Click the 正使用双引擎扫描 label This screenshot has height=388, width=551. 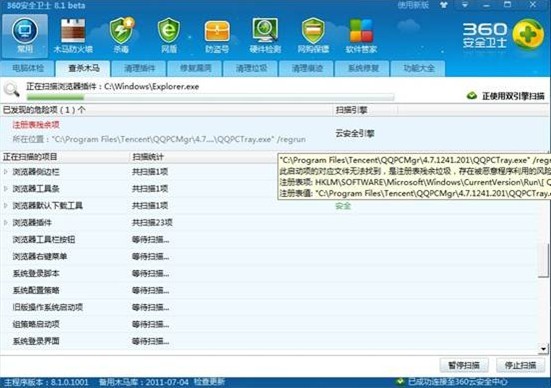[513, 96]
